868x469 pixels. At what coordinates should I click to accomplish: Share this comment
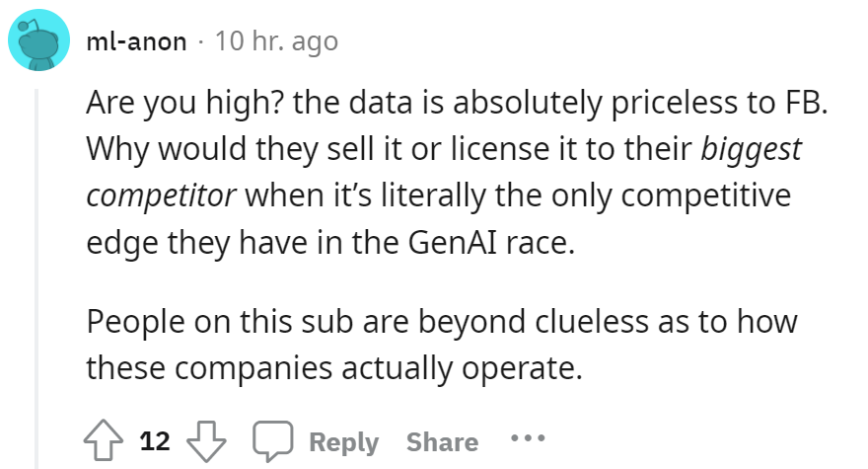(442, 441)
